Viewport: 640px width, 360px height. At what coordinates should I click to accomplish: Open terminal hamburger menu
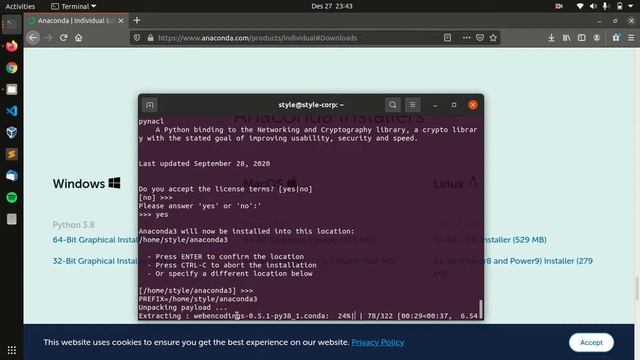tap(413, 105)
